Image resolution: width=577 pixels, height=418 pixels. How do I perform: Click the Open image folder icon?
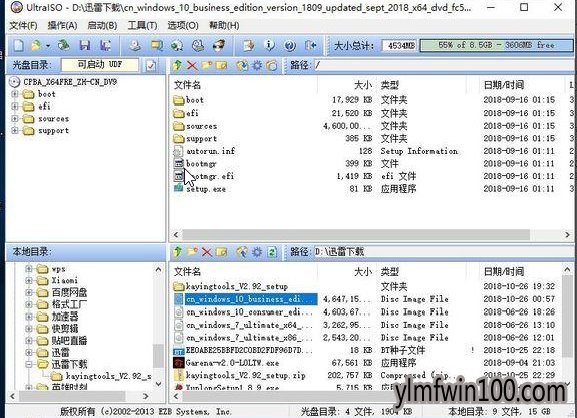[x=36, y=46]
